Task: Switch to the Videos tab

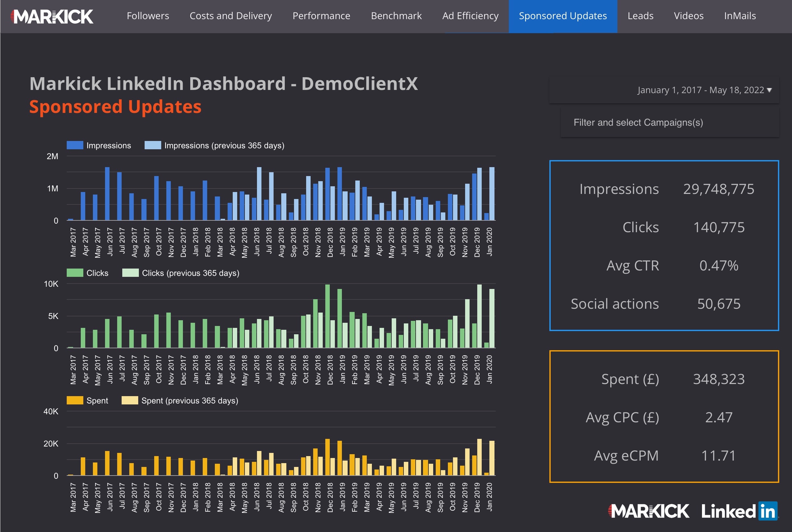Action: [689, 16]
